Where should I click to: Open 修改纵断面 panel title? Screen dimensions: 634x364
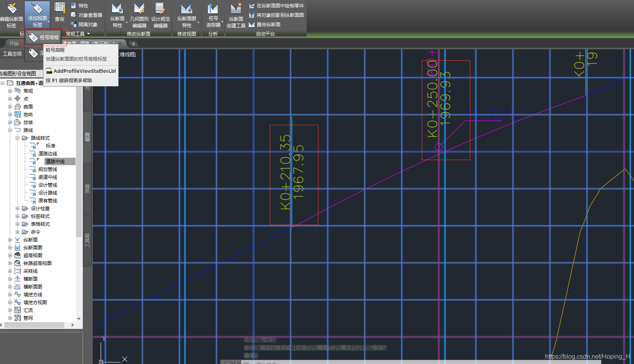coord(139,34)
